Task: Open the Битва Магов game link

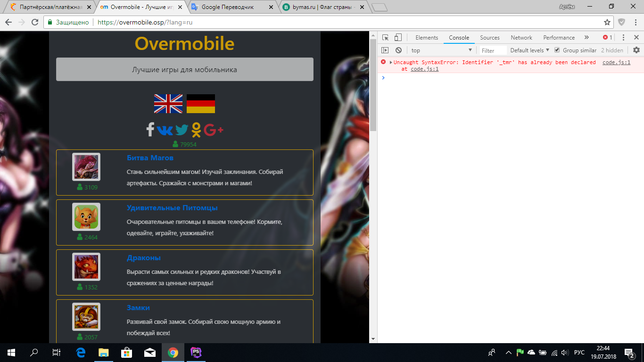Action: [x=150, y=158]
